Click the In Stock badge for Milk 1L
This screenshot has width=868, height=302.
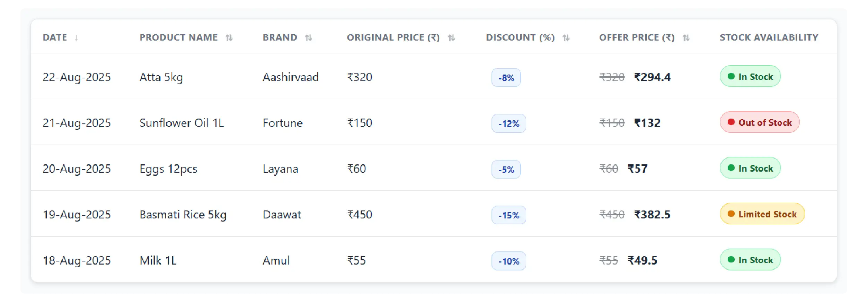click(750, 260)
